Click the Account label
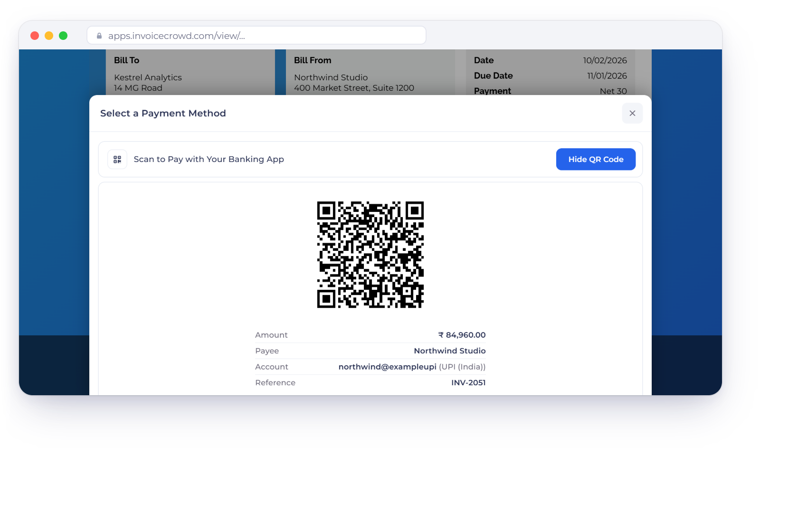The height and width of the screenshot is (532, 798). 272,367
